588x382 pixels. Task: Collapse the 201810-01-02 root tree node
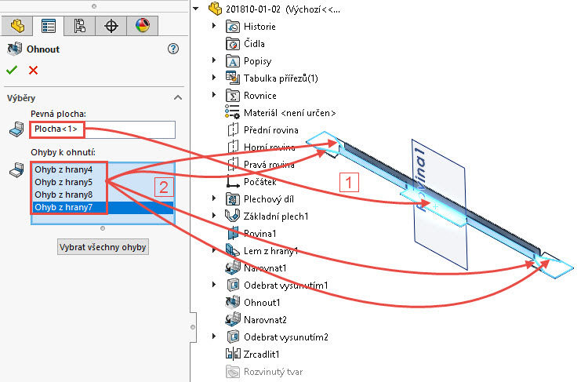coord(196,9)
